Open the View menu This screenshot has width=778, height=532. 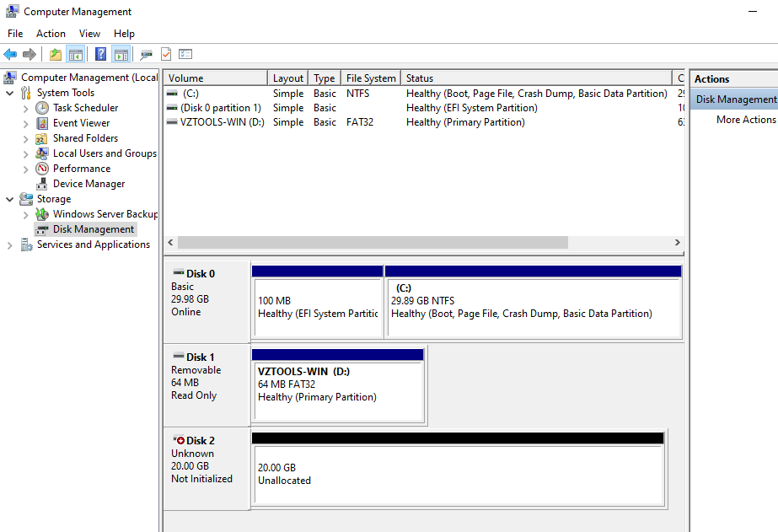click(89, 33)
